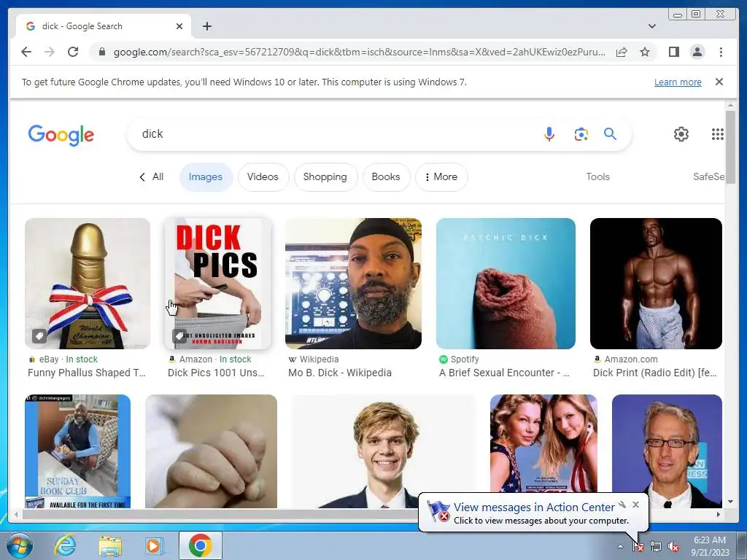View site information lock icon
This screenshot has height=560, width=747.
point(101,52)
